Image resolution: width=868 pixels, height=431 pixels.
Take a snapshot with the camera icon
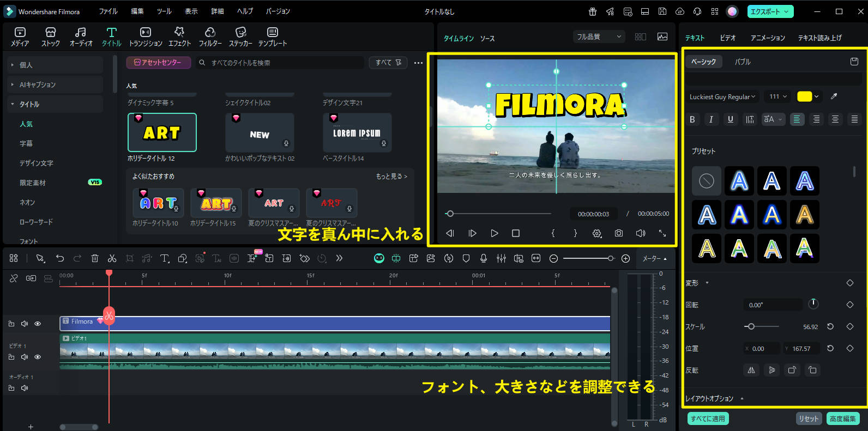(619, 233)
